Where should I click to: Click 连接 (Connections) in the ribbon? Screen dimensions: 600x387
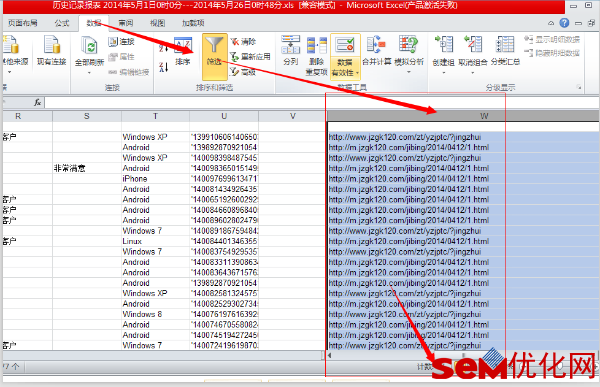click(x=122, y=41)
